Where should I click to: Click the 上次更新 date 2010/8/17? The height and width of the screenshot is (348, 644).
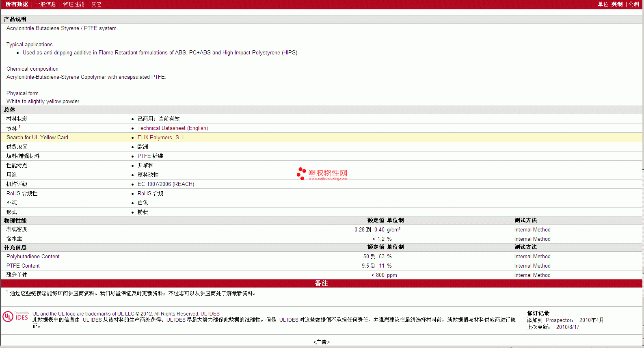(x=568, y=327)
